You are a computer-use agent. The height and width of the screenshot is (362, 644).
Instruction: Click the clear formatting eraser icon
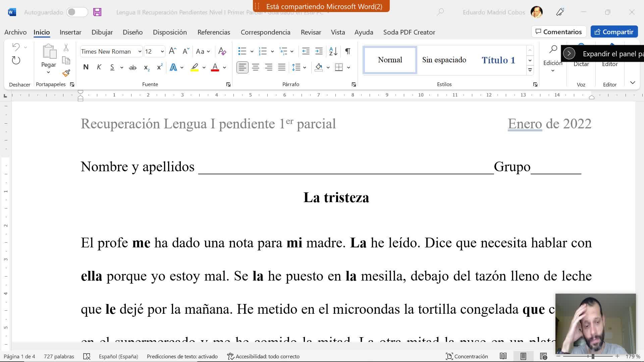point(222,51)
